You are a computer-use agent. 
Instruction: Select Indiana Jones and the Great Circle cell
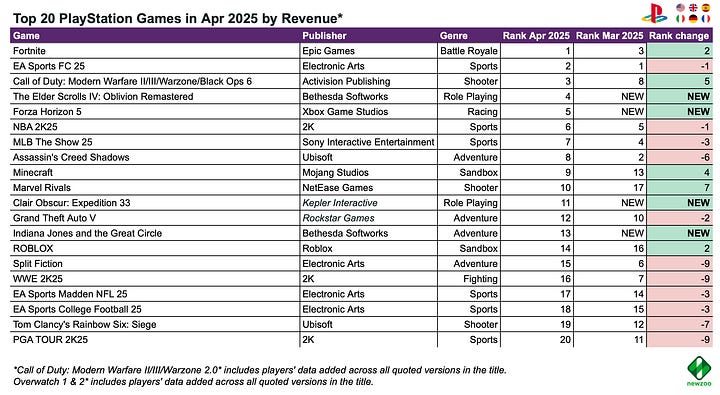coord(155,233)
